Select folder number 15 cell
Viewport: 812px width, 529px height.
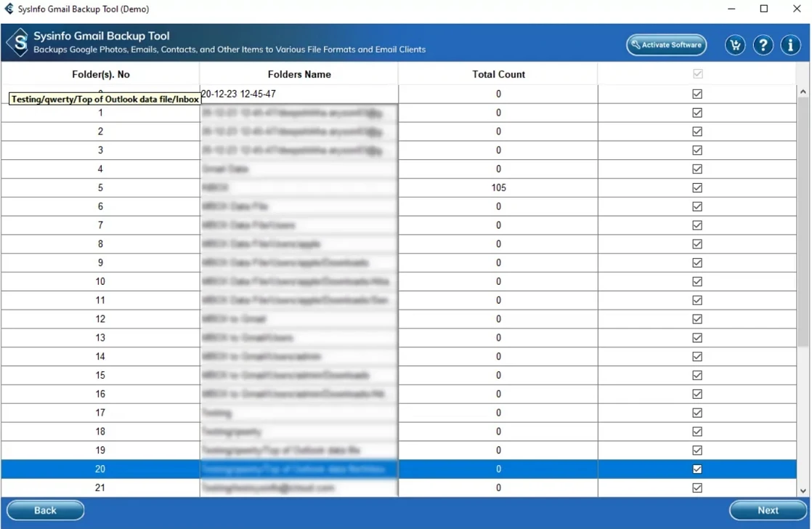pos(100,375)
